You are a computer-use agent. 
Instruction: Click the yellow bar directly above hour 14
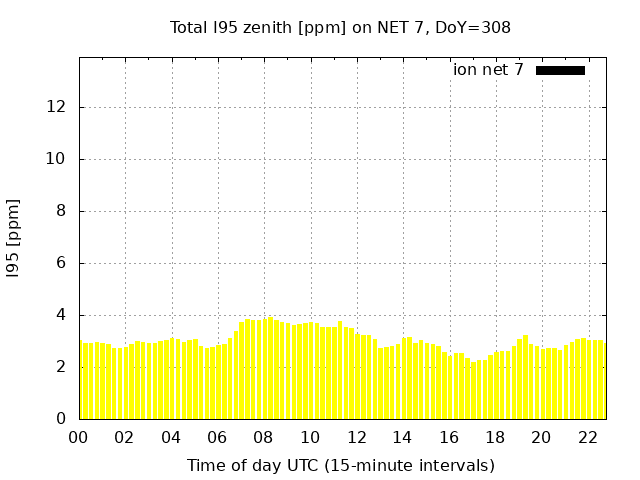(x=403, y=380)
